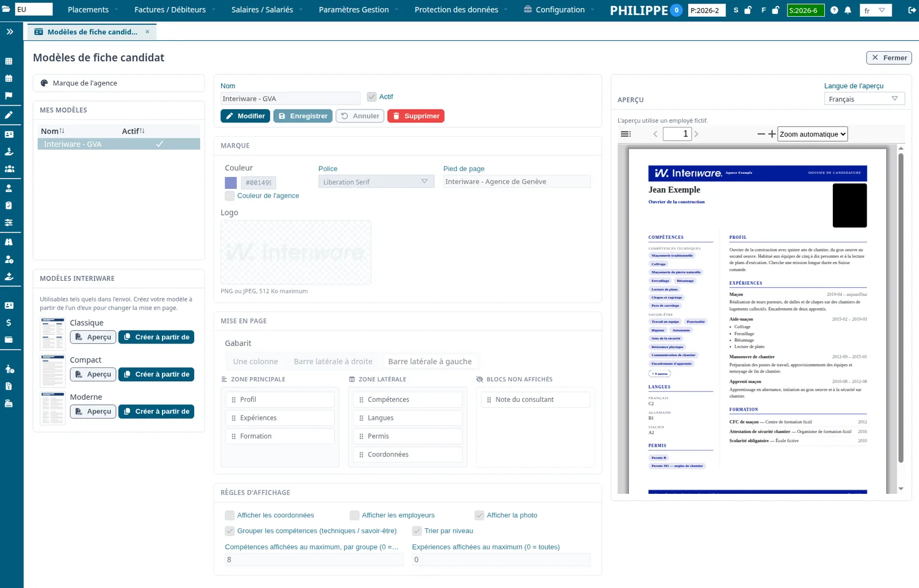Toggle Trier par niveau checkbox
919x588 pixels.
click(417, 531)
